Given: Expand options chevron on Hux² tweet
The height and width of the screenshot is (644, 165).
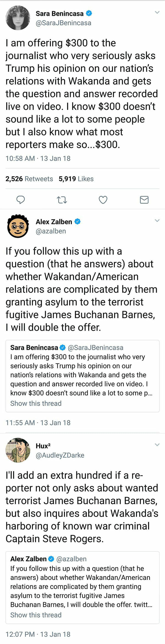Looking at the screenshot, I should pyautogui.click(x=157, y=445).
